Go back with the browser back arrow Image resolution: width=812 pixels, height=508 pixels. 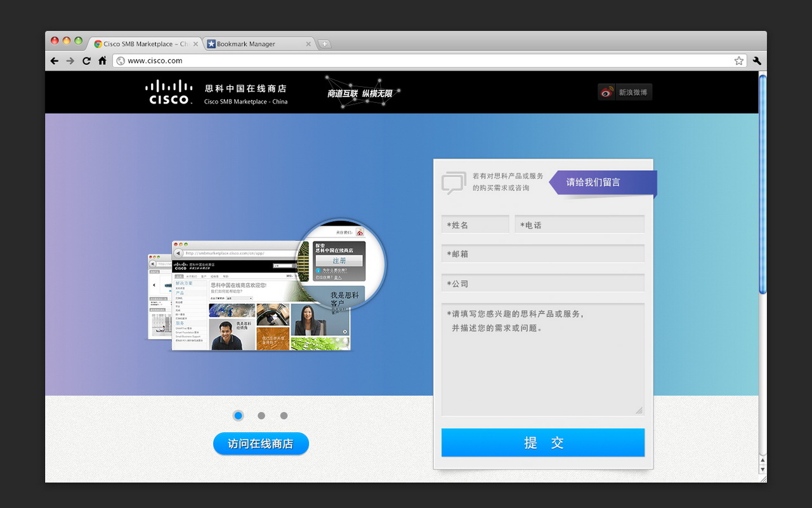[x=55, y=61]
